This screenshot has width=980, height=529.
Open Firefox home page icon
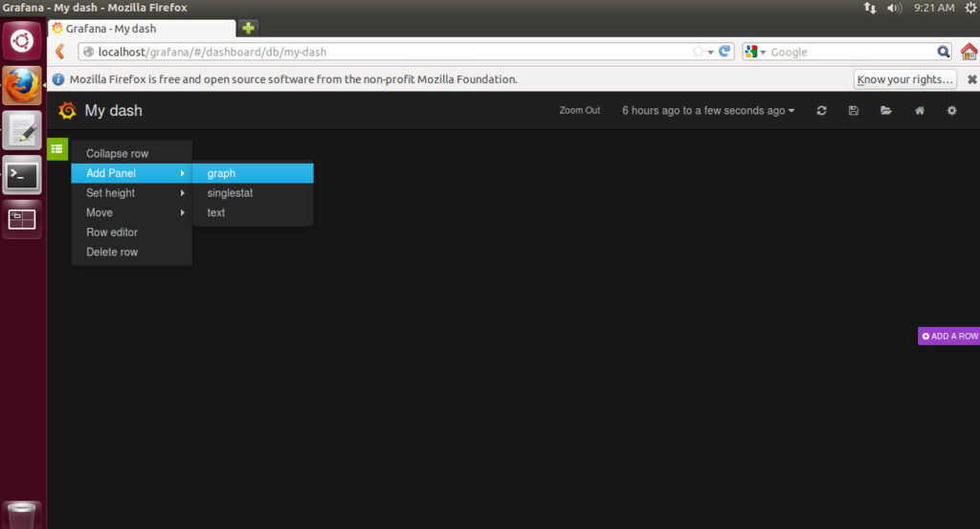(969, 52)
